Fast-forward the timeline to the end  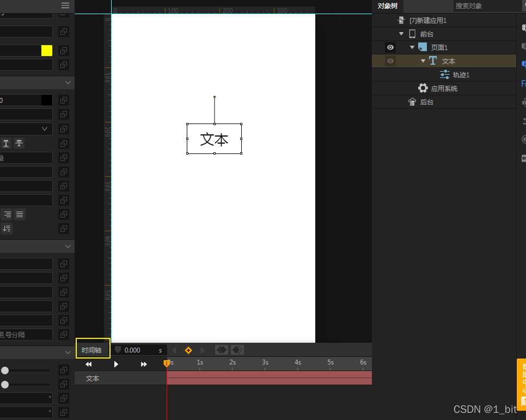click(x=144, y=365)
